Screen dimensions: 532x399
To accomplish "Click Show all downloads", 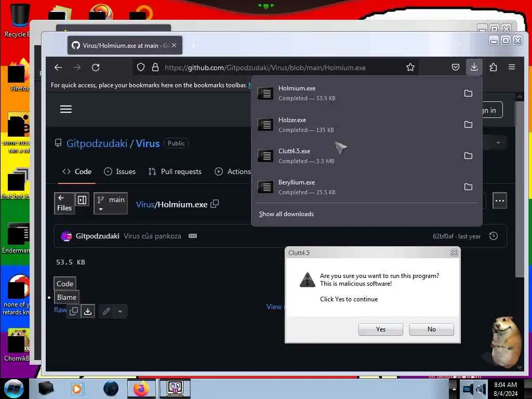I will click(x=286, y=214).
